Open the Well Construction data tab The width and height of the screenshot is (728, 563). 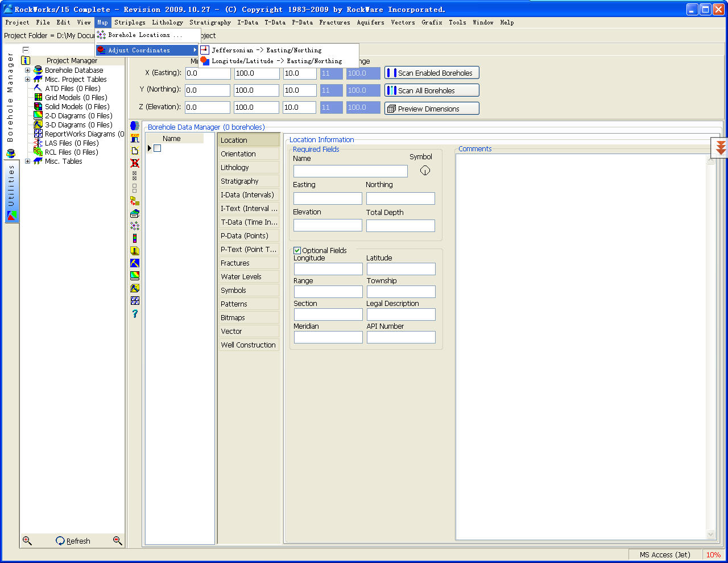click(249, 345)
